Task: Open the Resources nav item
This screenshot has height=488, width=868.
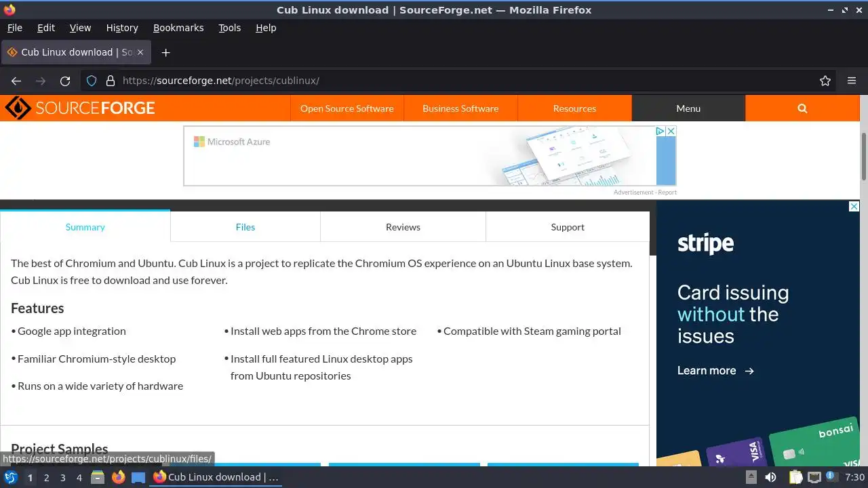Action: coord(574,108)
